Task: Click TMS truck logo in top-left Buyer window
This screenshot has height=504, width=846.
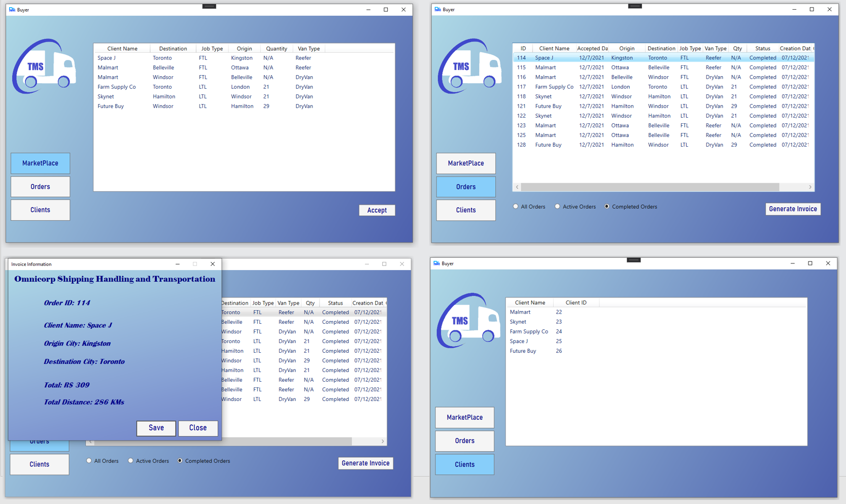Action: (x=44, y=66)
